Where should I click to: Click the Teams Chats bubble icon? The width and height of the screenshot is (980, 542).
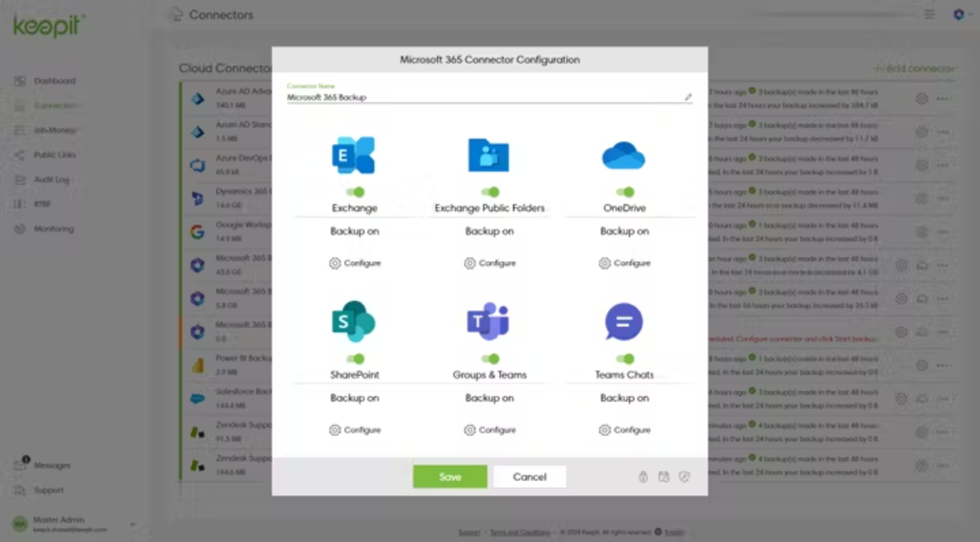623,321
